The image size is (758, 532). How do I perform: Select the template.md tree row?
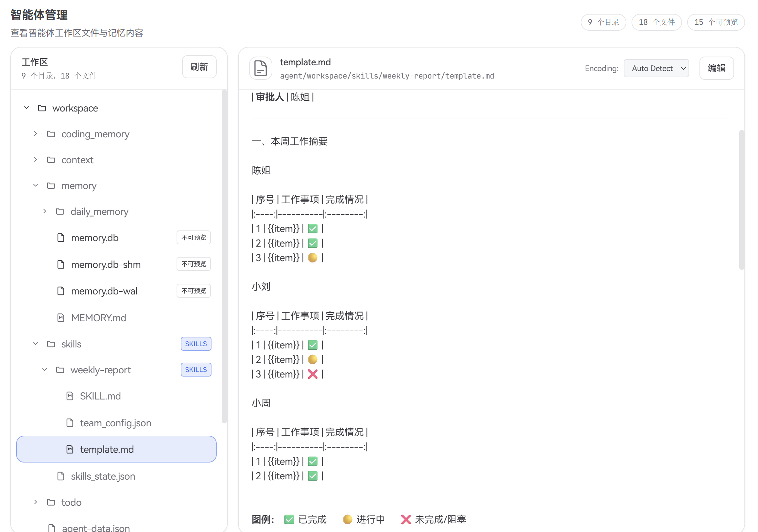coord(116,449)
